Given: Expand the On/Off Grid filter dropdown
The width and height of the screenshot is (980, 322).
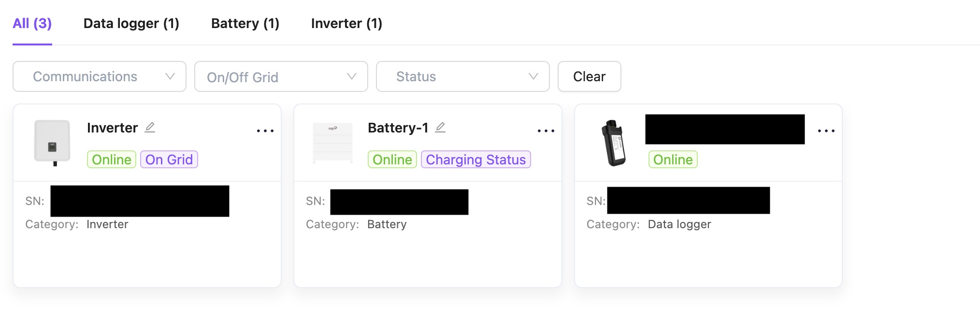Looking at the screenshot, I should pos(281,76).
